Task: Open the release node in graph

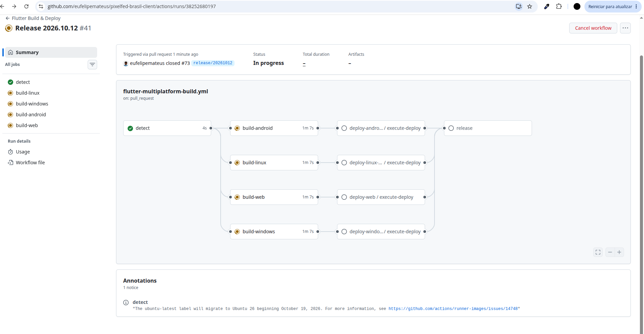Action: pyautogui.click(x=488, y=128)
